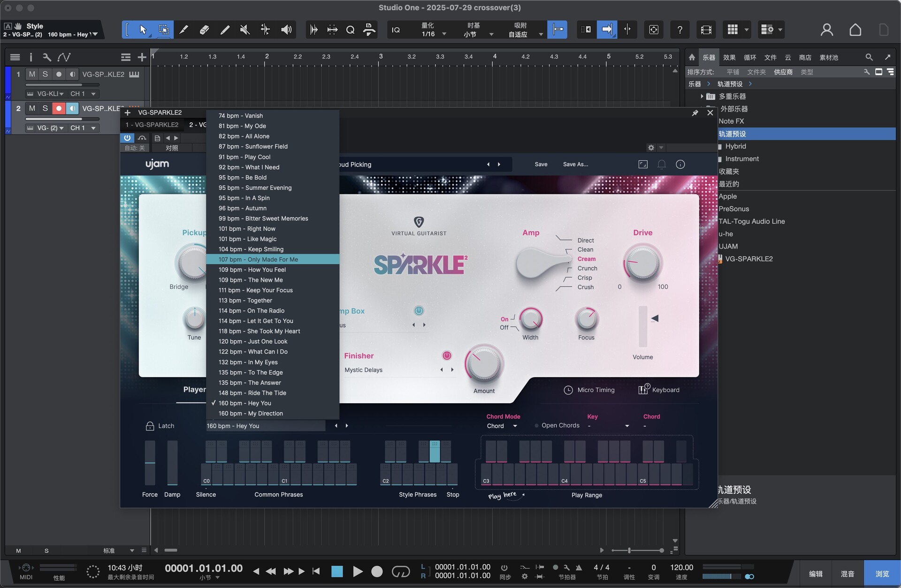The image size is (901, 588).
Task: Open Micro Timing clock icon
Action: click(568, 390)
